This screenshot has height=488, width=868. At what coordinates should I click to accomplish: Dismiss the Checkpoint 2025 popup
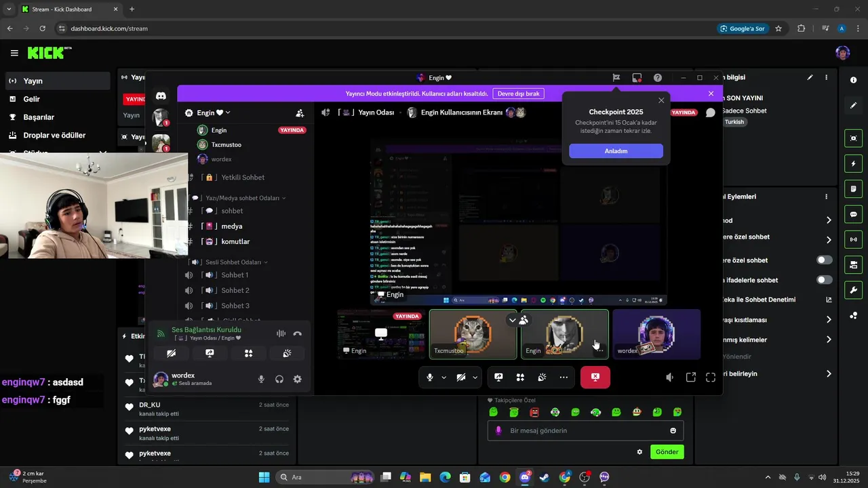click(x=661, y=100)
